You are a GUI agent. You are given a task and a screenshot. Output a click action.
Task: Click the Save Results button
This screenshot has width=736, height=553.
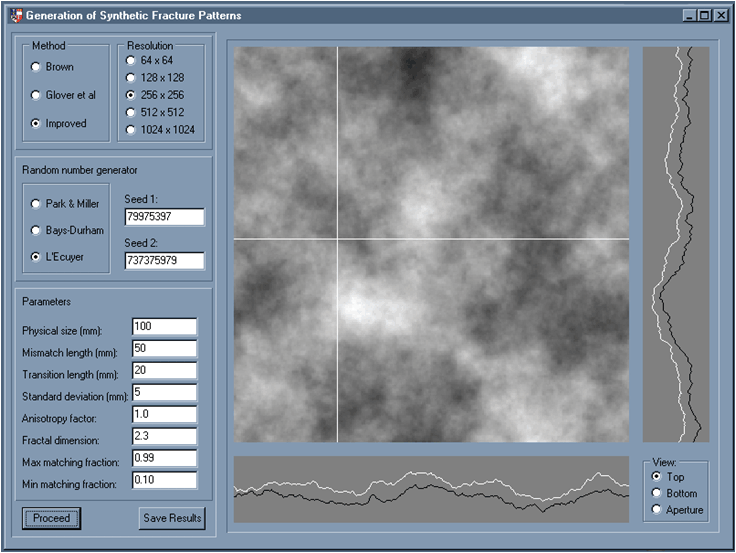(x=172, y=518)
